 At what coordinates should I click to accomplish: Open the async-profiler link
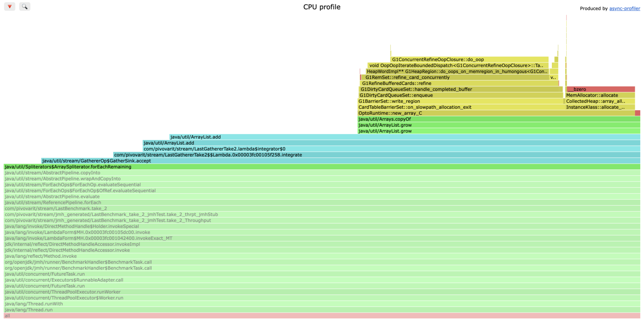(x=625, y=8)
